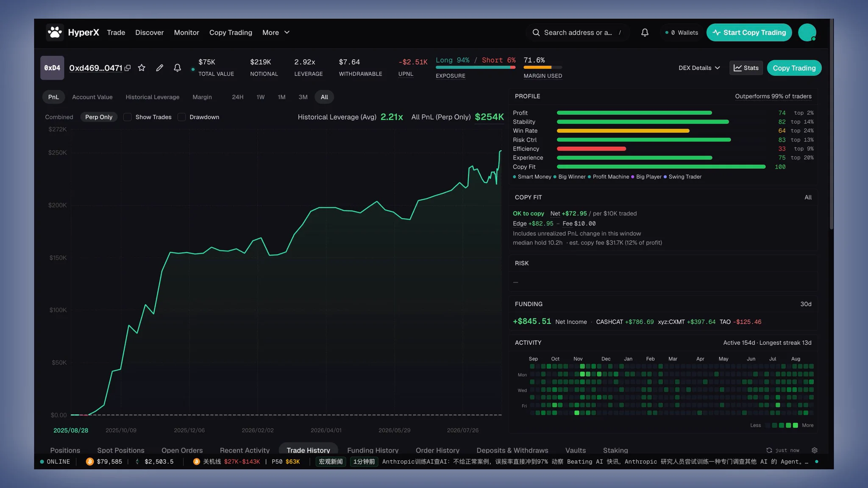Click the Search address input field
This screenshot has height=488, width=868.
point(578,33)
